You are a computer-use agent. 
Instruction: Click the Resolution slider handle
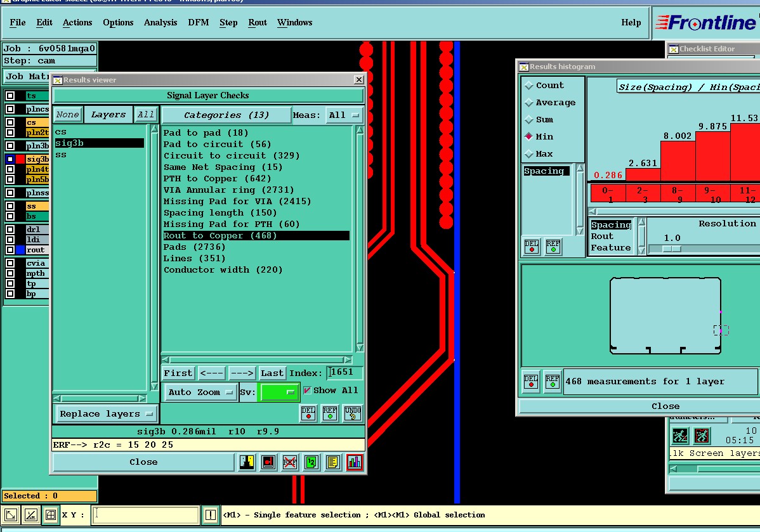pyautogui.click(x=671, y=249)
